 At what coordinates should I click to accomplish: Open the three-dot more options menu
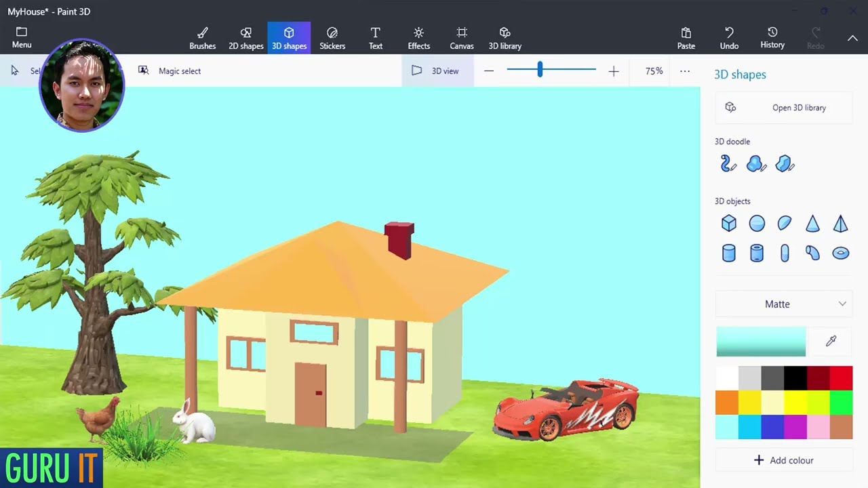(x=685, y=70)
